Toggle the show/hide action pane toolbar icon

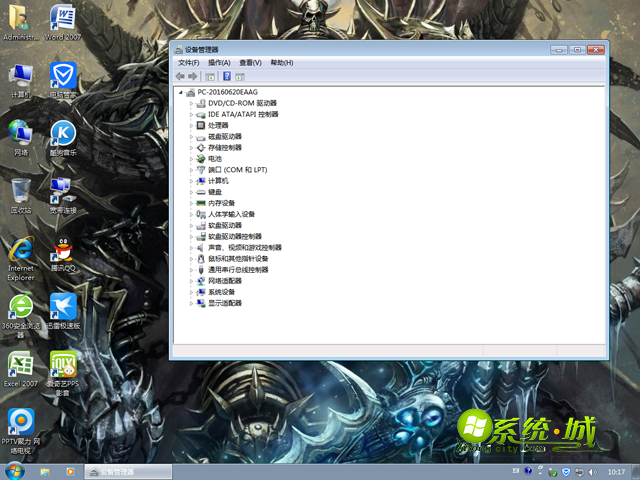coord(240,76)
